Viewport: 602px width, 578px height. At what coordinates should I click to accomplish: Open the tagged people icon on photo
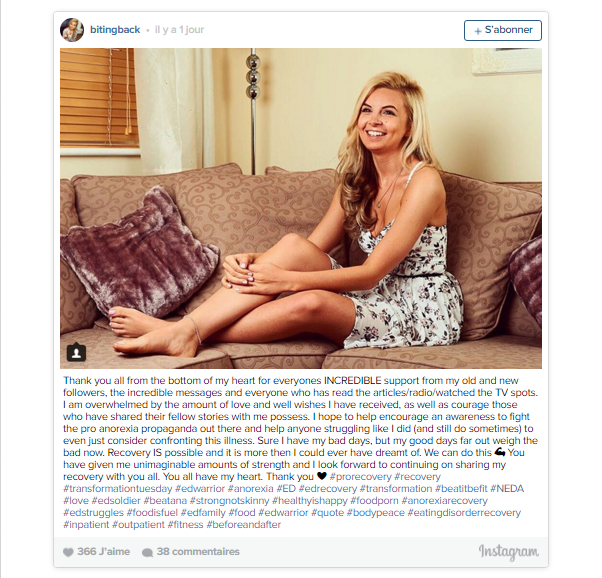click(76, 352)
